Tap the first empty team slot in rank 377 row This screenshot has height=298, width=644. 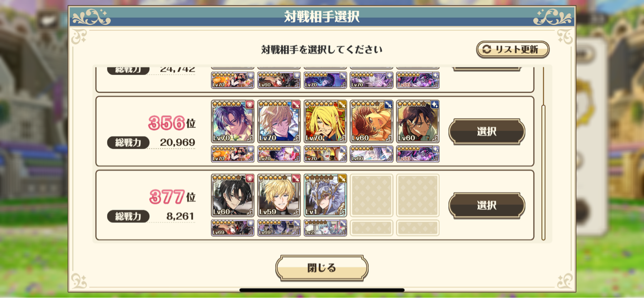[371, 195]
